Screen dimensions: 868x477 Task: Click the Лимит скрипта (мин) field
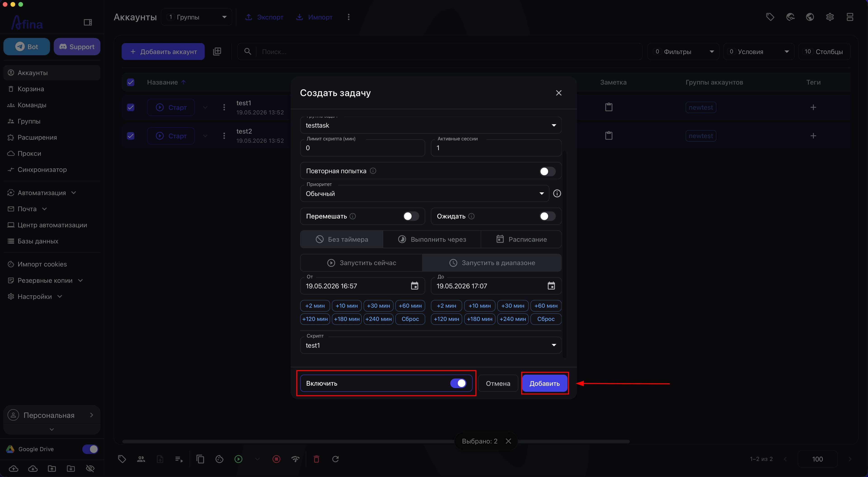[x=363, y=148]
